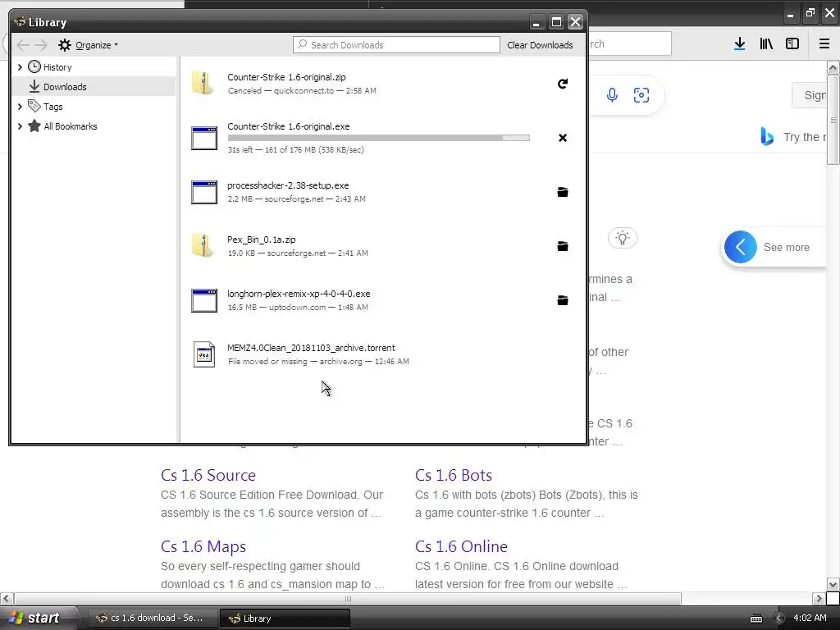Viewport: 840px width, 630px height.
Task: Expand hidden system tray icons arrow
Action: (779, 619)
